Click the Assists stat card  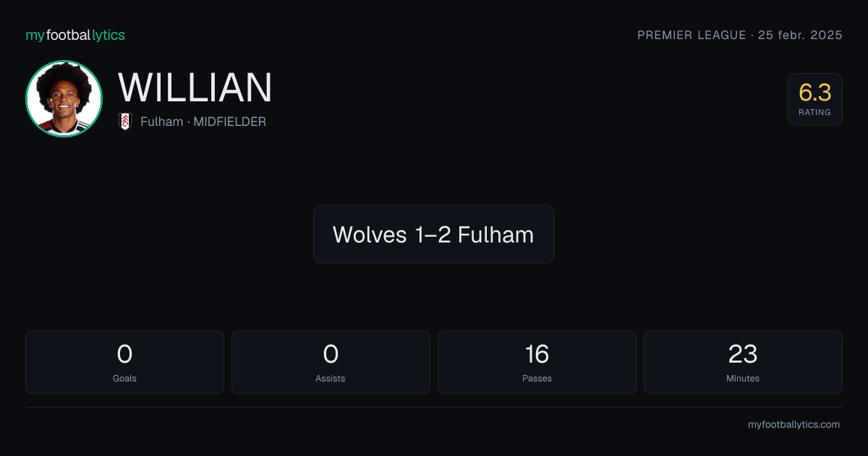point(331,362)
